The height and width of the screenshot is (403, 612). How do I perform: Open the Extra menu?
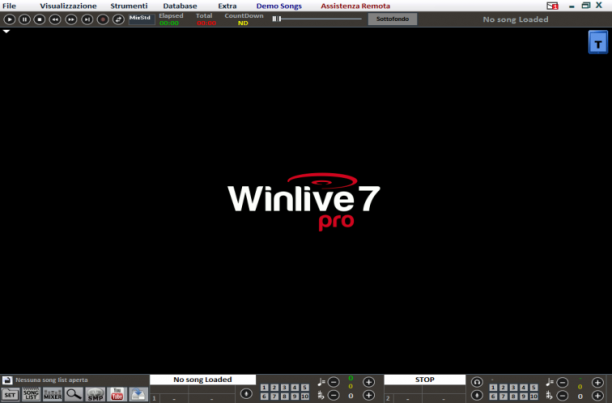tap(227, 6)
